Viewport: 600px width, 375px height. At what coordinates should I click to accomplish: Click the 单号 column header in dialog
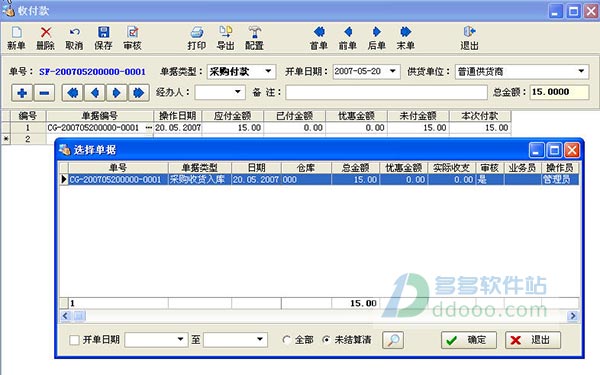click(118, 168)
